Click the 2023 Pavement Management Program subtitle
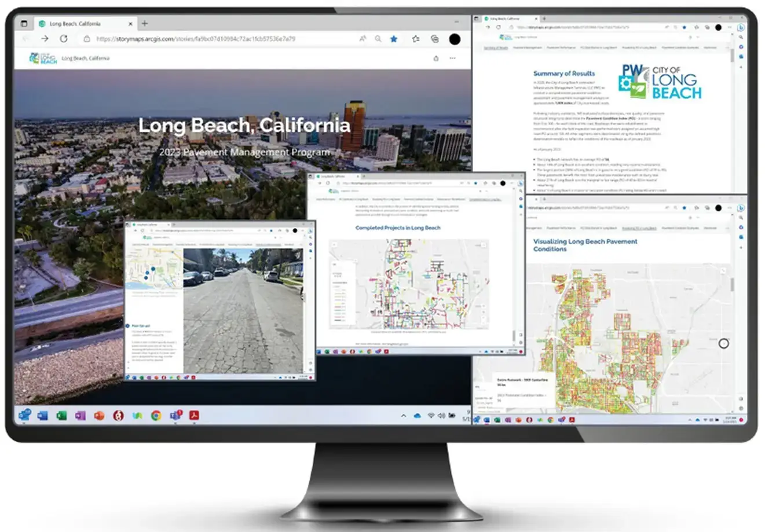This screenshot has height=532, width=765. pos(244,152)
